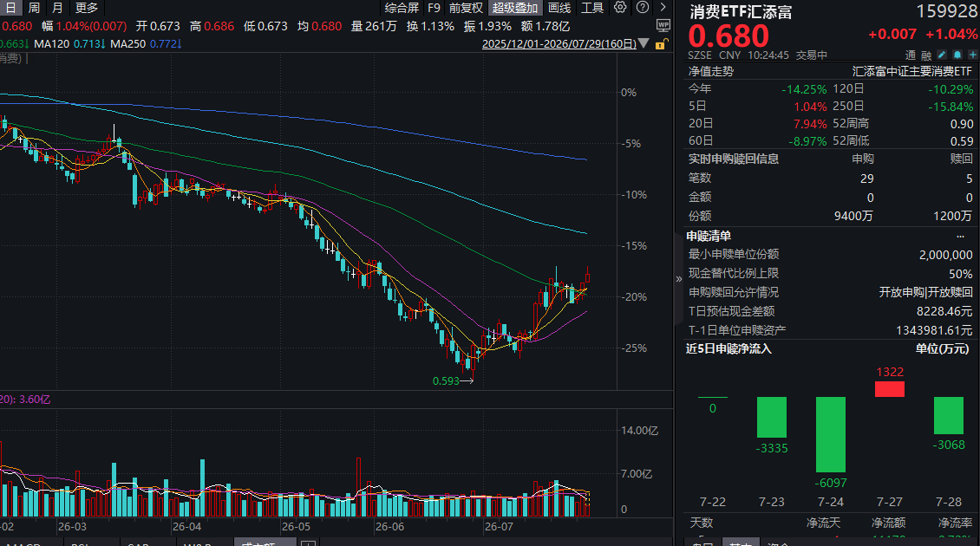Open the 工具 tools menu
Image resolution: width=980 pixels, height=546 pixels.
click(x=591, y=8)
